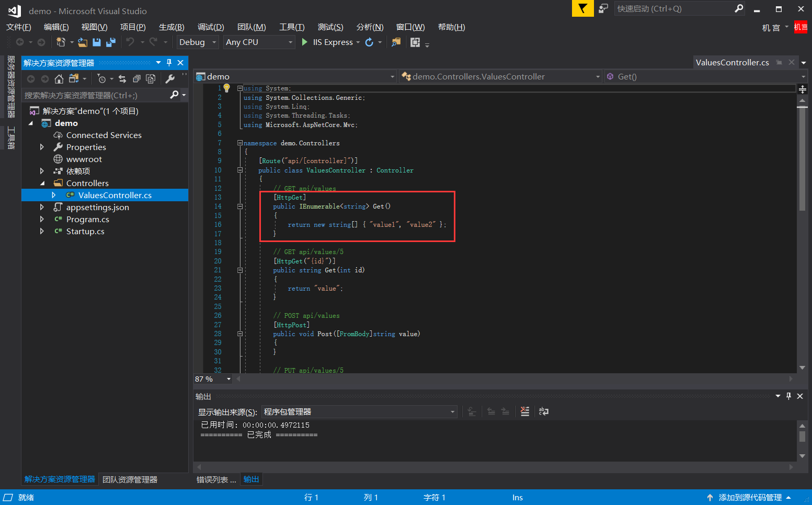Click the feedback icon beside Quick Launch
Viewport: 812px width, 505px height.
point(603,8)
